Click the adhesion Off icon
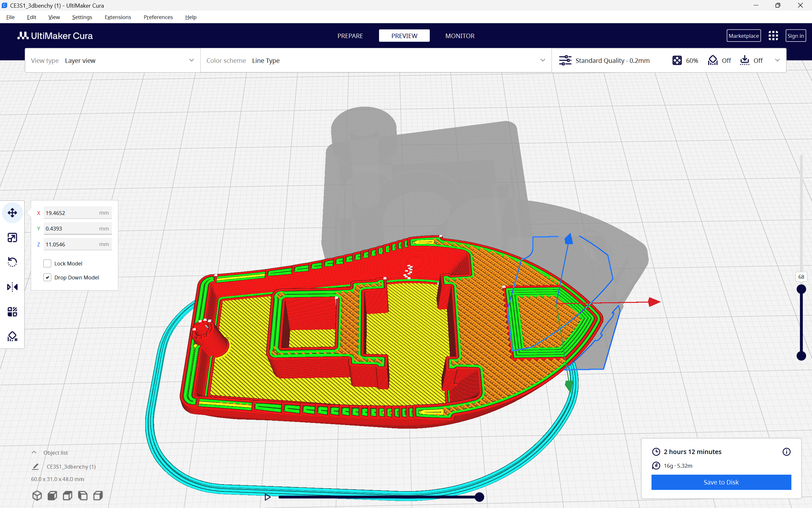Image resolution: width=812 pixels, height=508 pixels. tap(744, 60)
